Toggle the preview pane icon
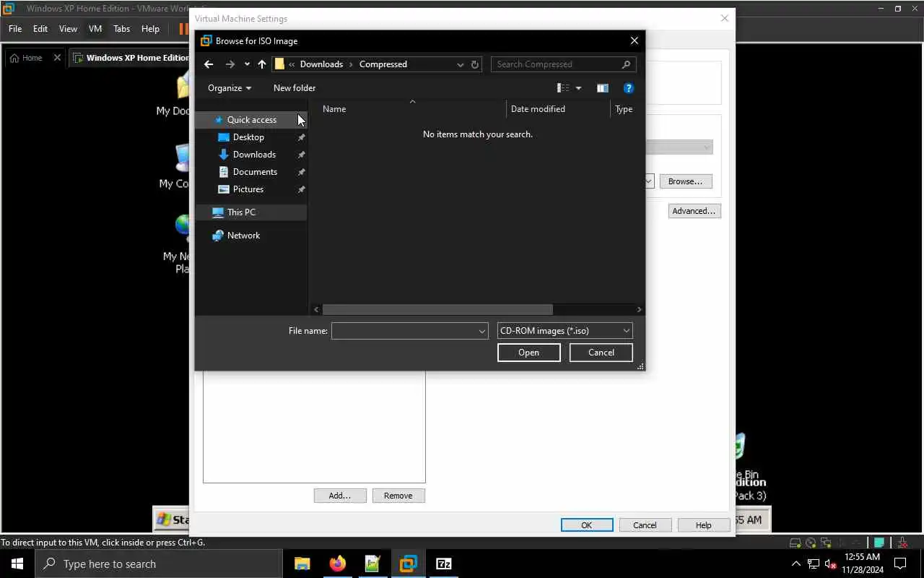Viewport: 924px width, 578px height. 603,88
